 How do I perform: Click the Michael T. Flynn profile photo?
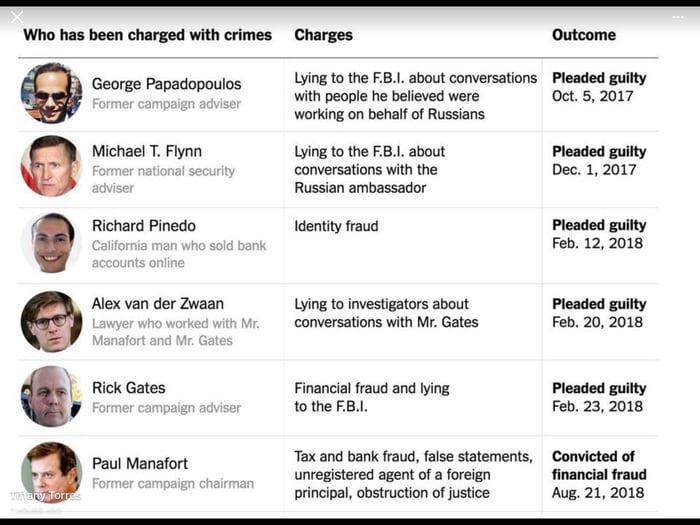(x=51, y=166)
